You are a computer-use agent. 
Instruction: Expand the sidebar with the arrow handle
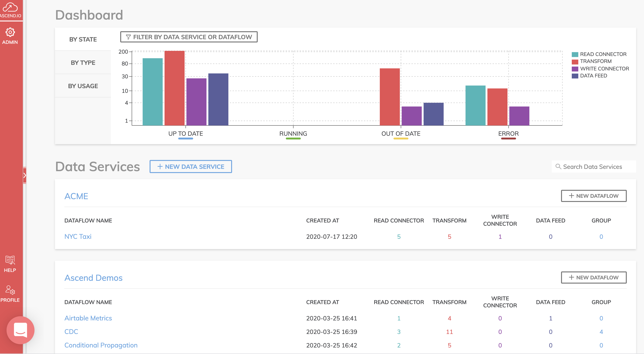pos(24,175)
